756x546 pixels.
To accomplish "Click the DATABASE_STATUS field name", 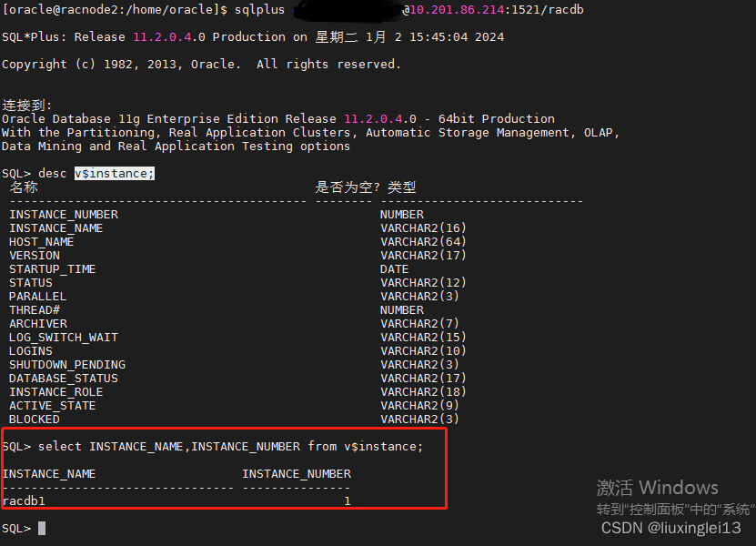I will [x=63, y=378].
